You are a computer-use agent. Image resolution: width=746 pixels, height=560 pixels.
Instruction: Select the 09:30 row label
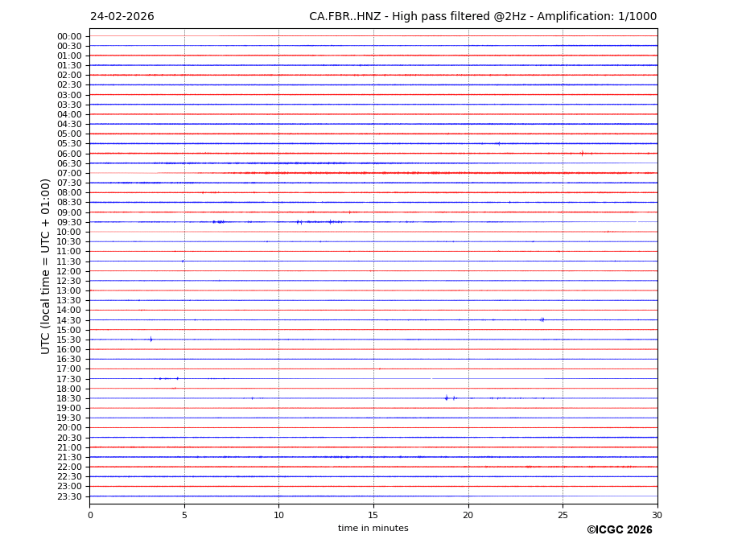tap(68, 222)
